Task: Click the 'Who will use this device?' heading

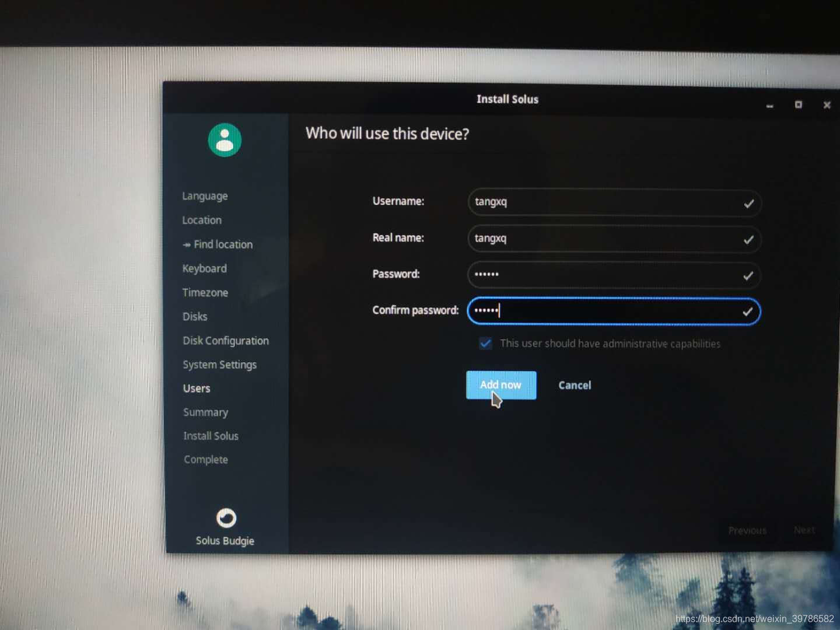Action: click(387, 134)
